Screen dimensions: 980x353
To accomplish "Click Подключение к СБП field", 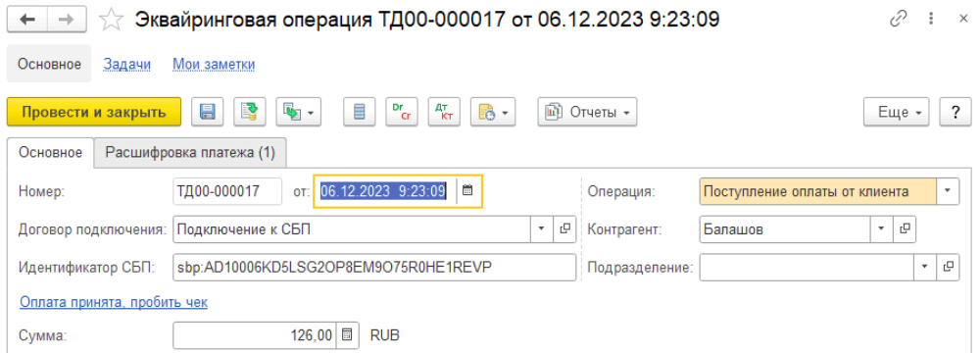I will click(352, 229).
